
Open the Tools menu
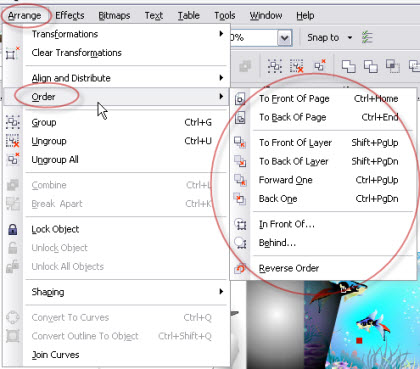pos(224,16)
